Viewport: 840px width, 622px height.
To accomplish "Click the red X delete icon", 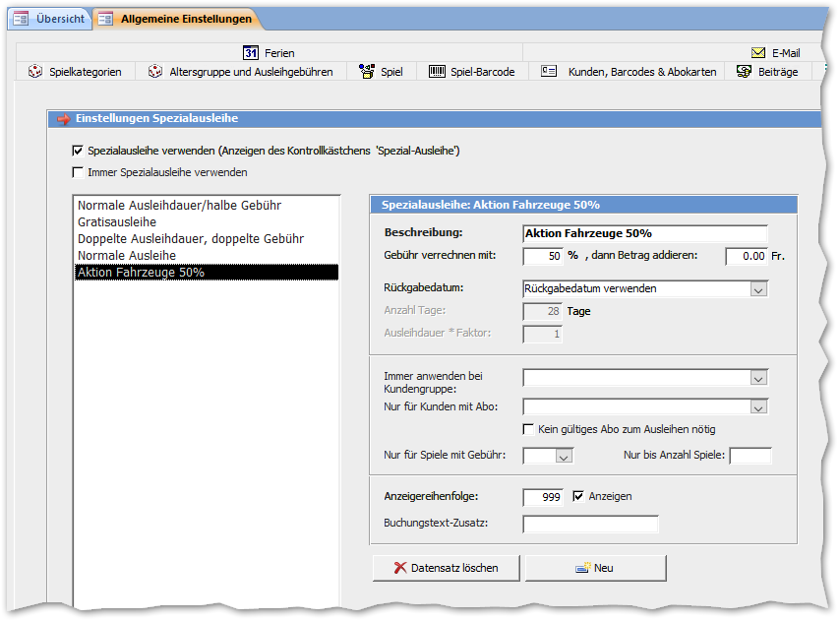I will pos(399,568).
